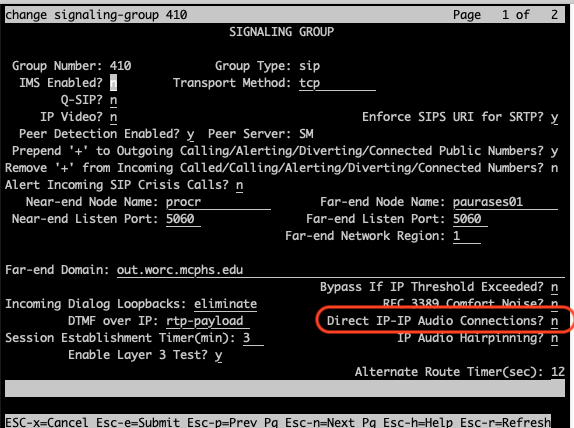Click Far-end Node Name paurases01 field
This screenshot has width=574, height=428.
coord(505,202)
